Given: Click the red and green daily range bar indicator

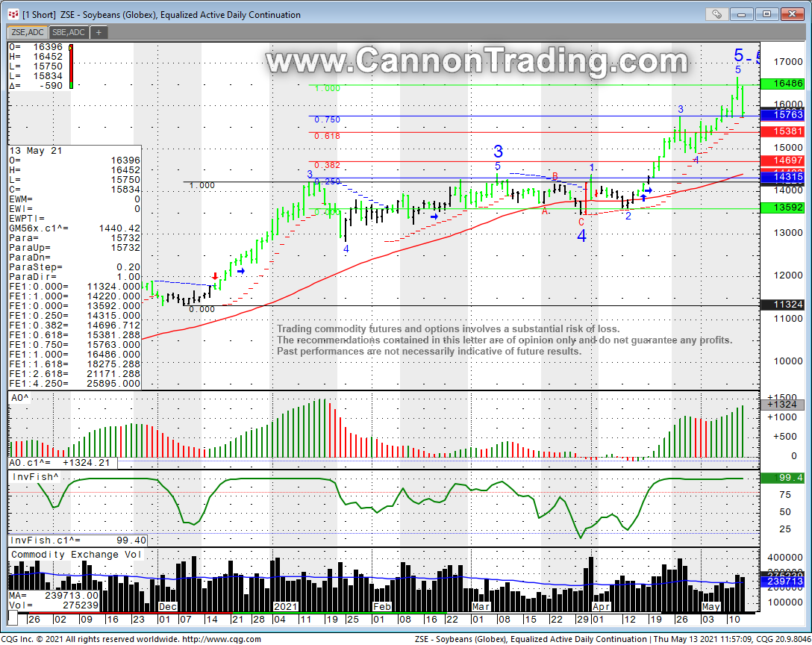Looking at the screenshot, I should [x=71, y=66].
